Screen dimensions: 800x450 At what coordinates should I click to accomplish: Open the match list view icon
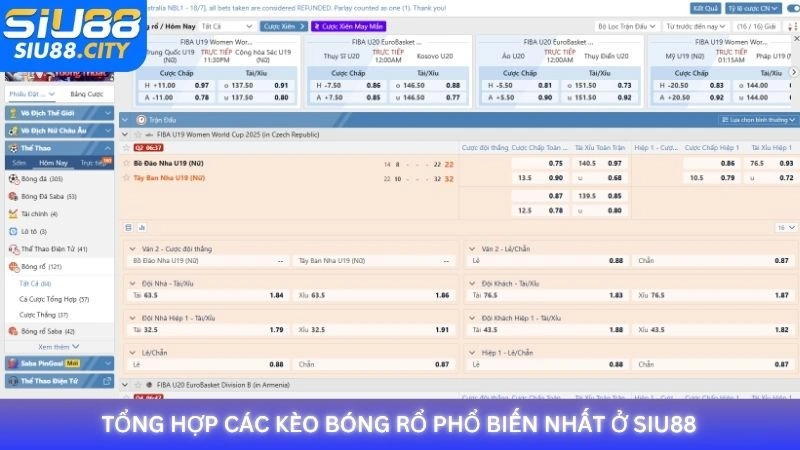click(129, 228)
